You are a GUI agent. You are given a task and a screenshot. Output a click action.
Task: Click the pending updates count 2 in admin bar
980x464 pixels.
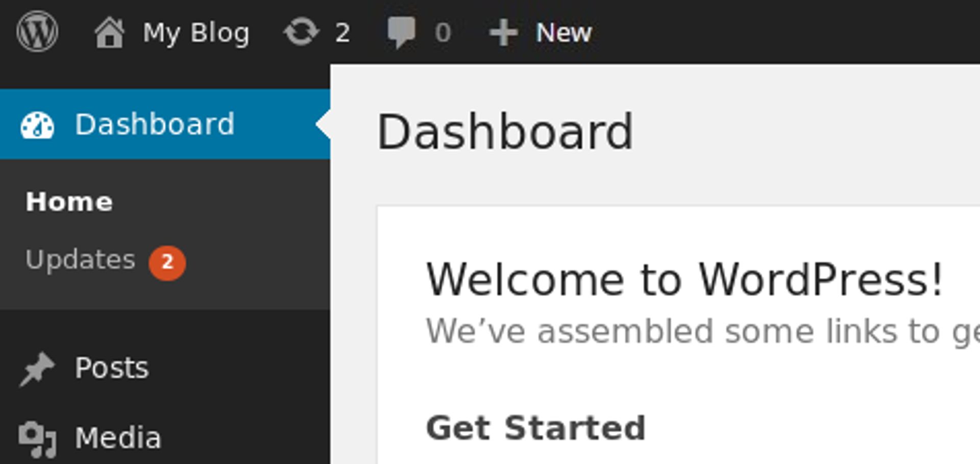coord(342,33)
